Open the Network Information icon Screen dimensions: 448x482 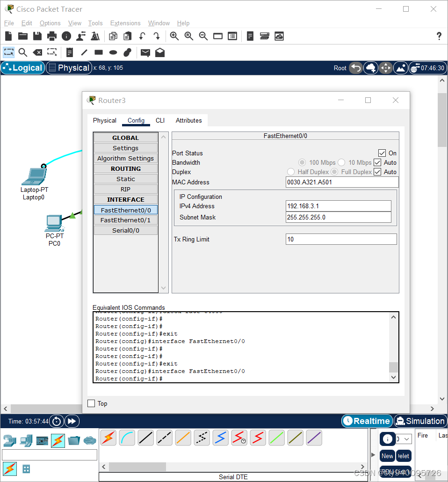click(66, 37)
